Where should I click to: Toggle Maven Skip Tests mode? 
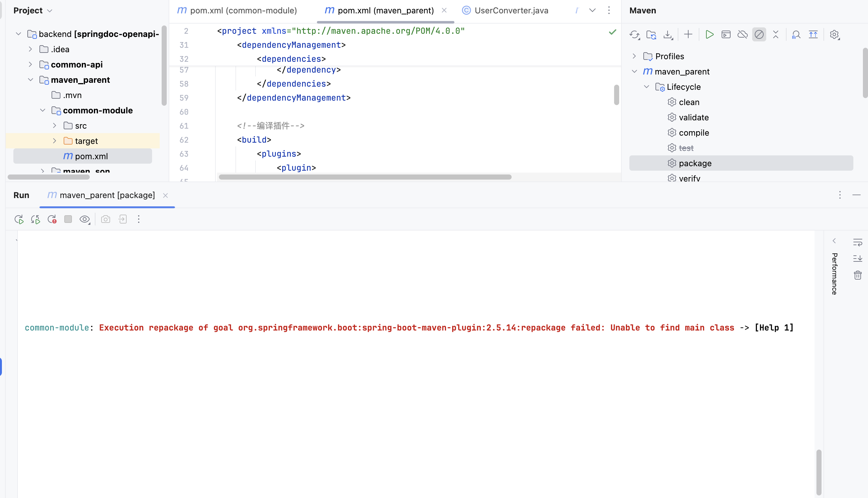click(759, 34)
